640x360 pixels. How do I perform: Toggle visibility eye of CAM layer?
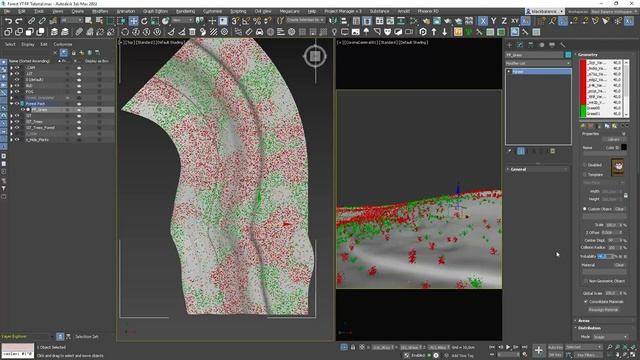[x=17, y=68]
